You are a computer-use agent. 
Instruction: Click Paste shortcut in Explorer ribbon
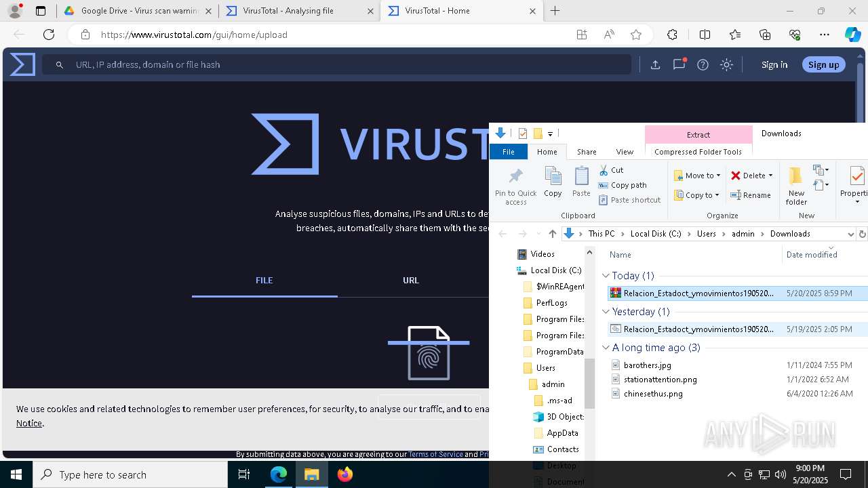(x=629, y=200)
